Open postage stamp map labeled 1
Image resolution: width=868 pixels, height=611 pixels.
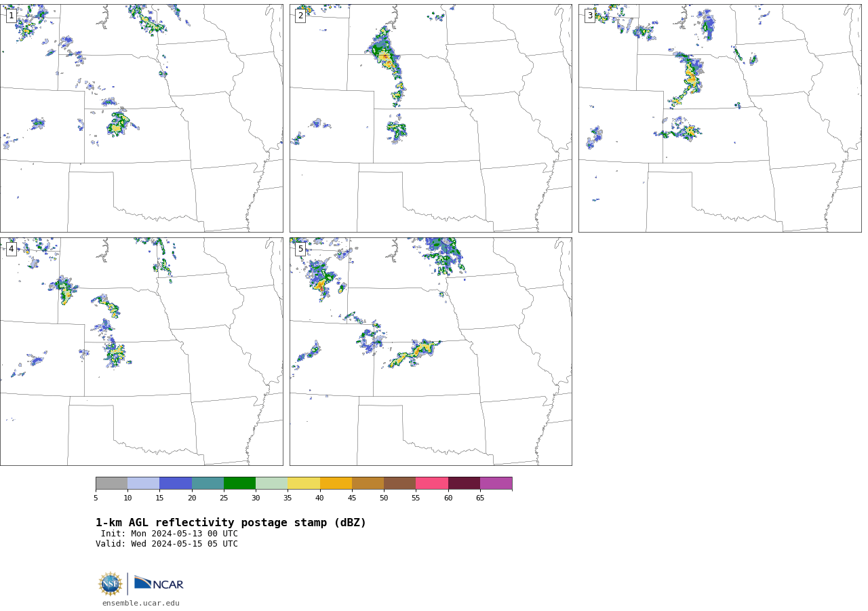point(141,118)
